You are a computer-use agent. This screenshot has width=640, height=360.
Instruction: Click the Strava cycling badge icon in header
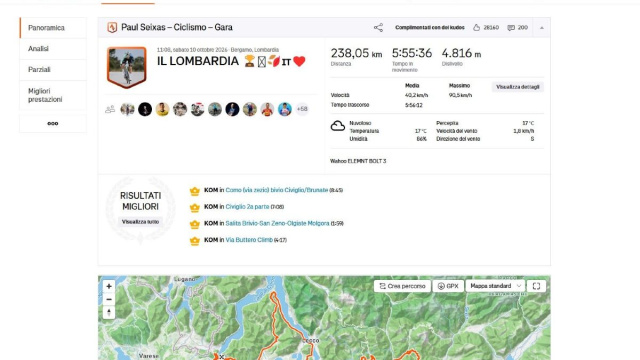tap(112, 27)
